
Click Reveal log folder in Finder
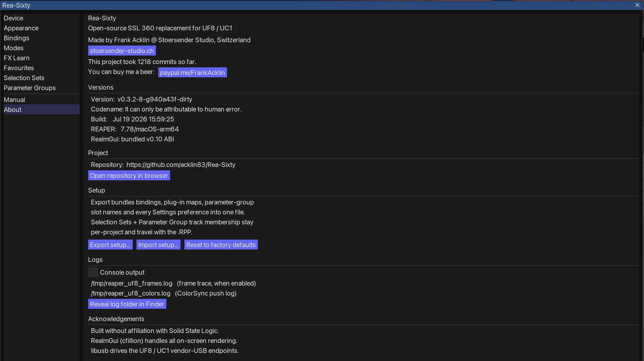click(x=127, y=304)
